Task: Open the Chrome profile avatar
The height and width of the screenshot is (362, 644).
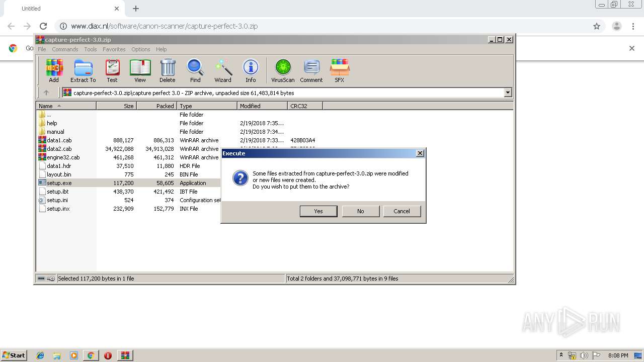Action: click(616, 26)
